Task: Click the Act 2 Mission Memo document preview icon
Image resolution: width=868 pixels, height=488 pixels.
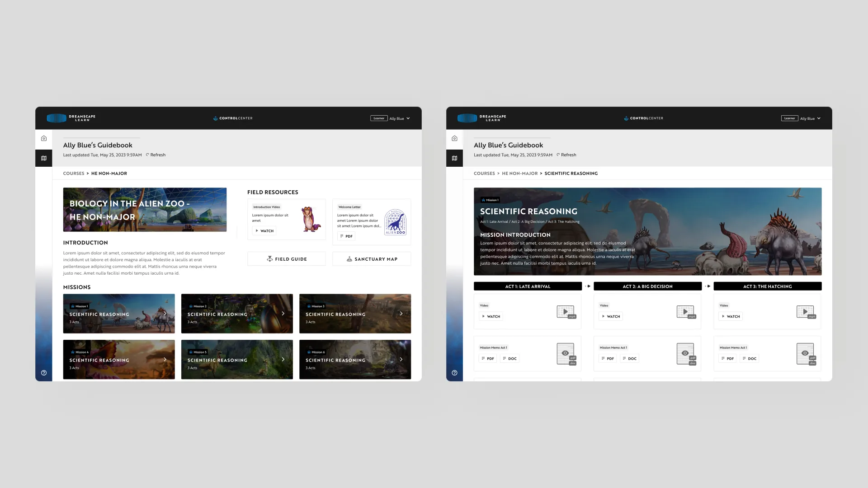Action: [x=686, y=354]
